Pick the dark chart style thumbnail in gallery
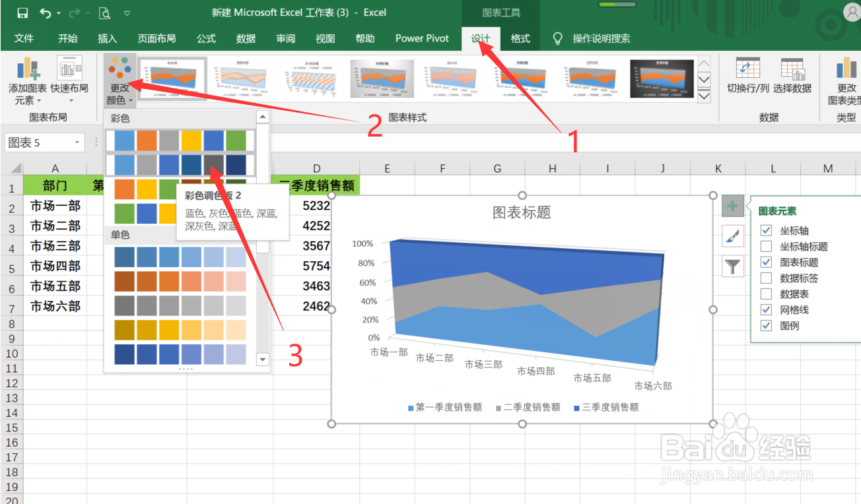861x504 pixels. (663, 78)
